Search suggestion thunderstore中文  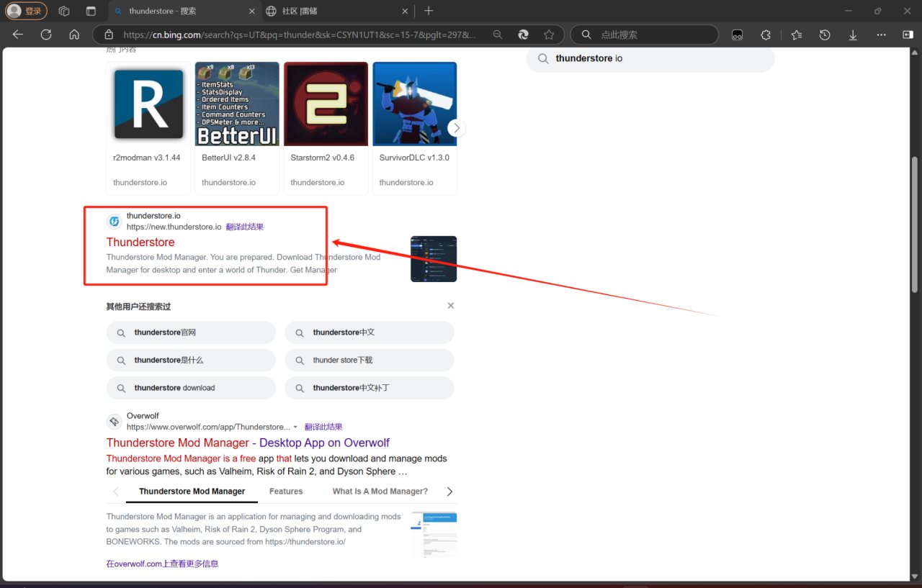pos(370,333)
